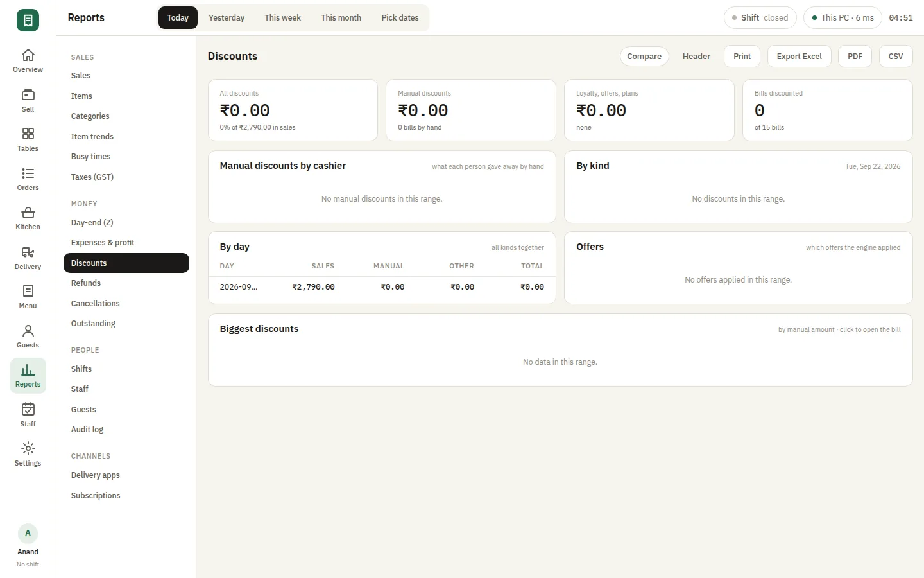Screen dimensions: 924x578
Task: Open the Audit log report
Action: pos(126,430)
